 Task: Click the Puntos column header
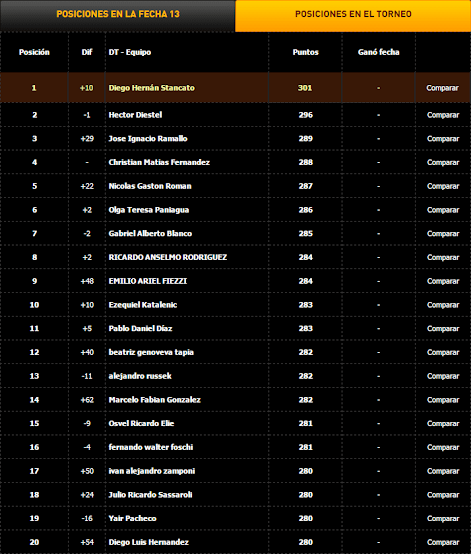tap(306, 52)
